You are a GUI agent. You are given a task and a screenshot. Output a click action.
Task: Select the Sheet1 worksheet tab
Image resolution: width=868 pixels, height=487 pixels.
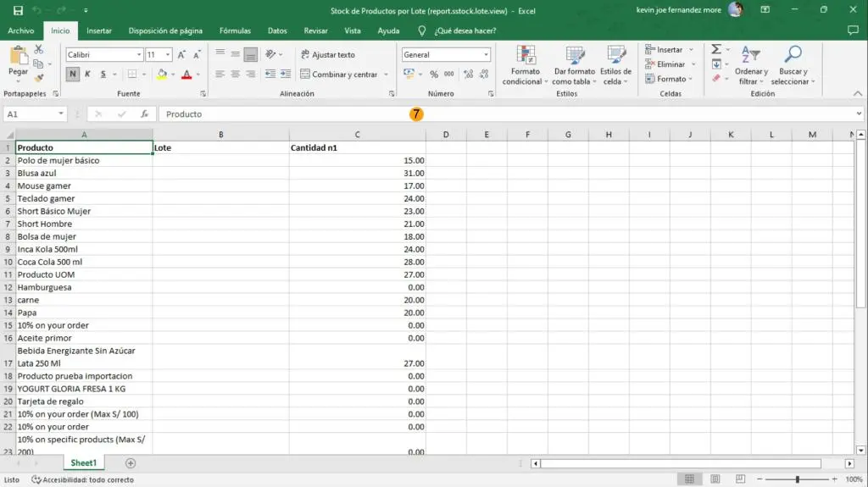tap(83, 463)
